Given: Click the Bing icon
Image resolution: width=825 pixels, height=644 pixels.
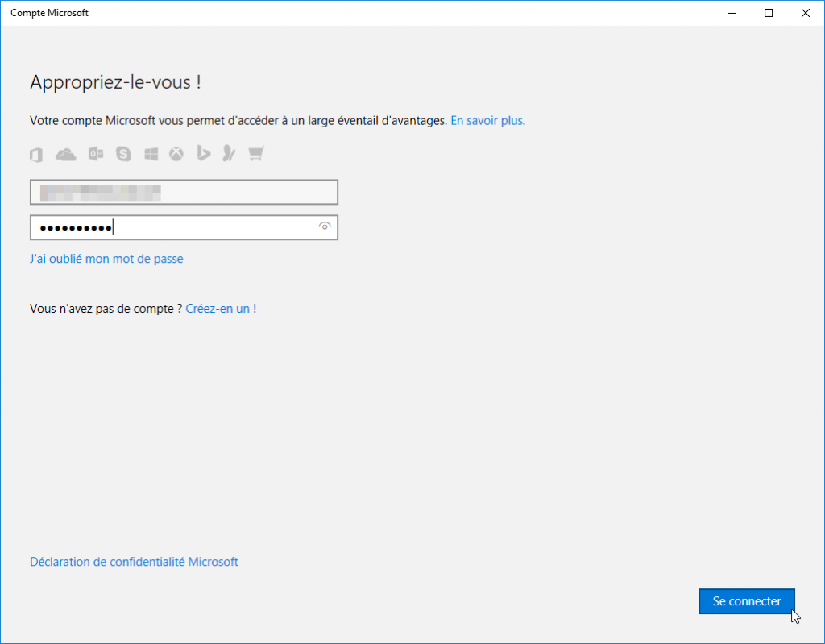Looking at the screenshot, I should point(204,154).
